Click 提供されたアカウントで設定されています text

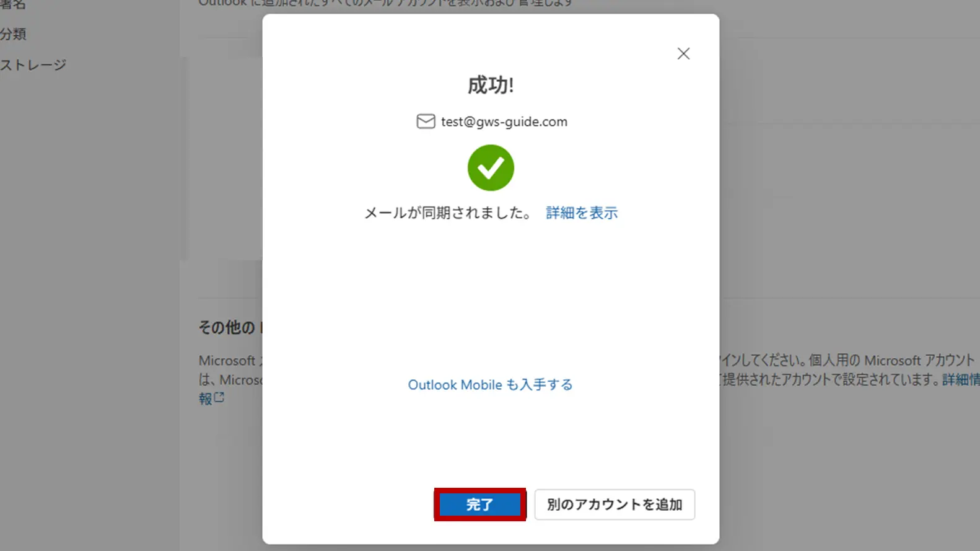[x=831, y=379]
